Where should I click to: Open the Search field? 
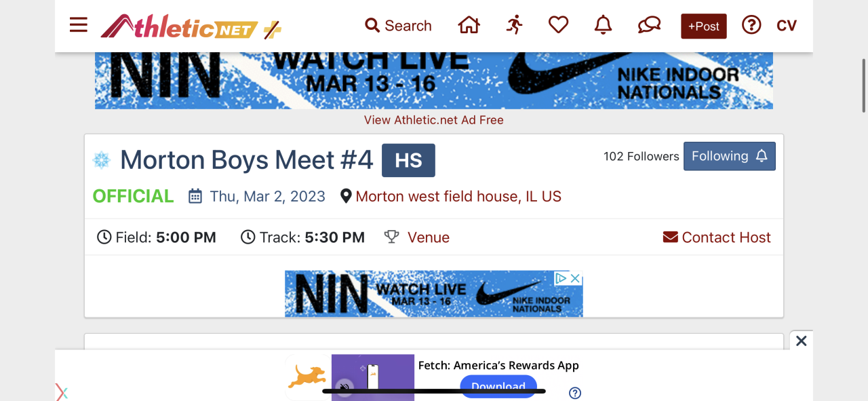pos(398,26)
